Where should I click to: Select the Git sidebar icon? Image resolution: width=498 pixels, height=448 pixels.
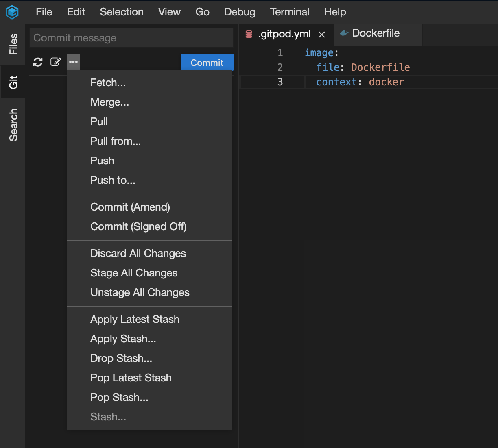point(13,83)
